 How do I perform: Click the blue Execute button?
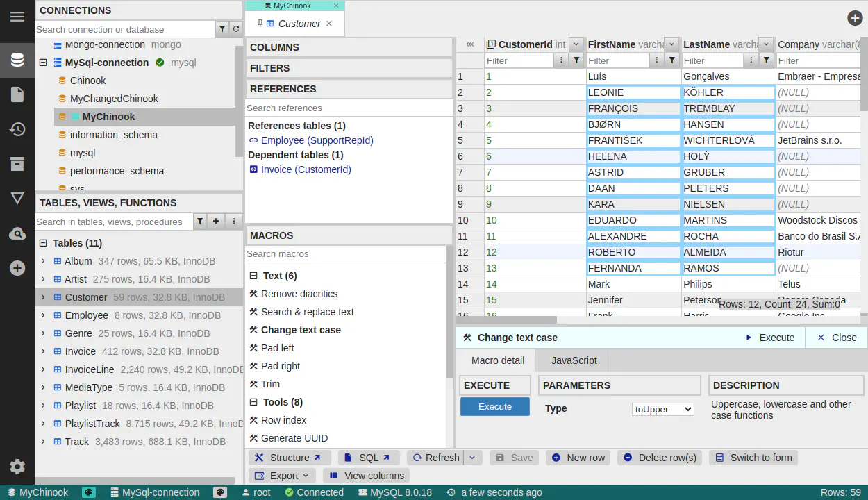pos(494,406)
